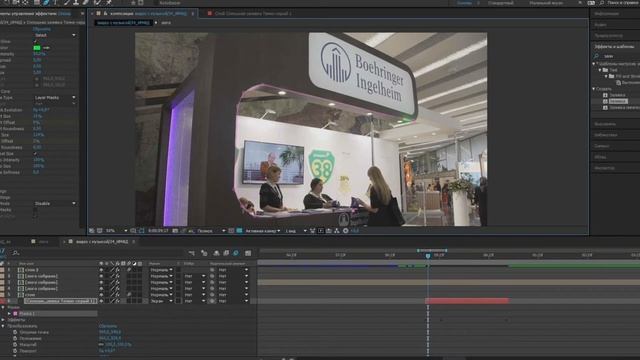
Task: Hide layer 6 solid with its eye icon
Action: tap(101, 301)
